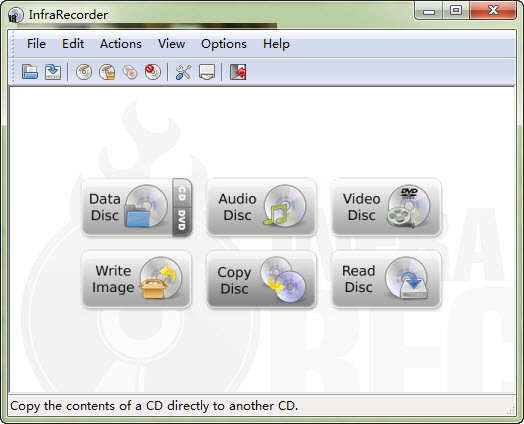Choose CD on the Data Disc button
Viewport: 524px width, 424px height.
[182, 193]
